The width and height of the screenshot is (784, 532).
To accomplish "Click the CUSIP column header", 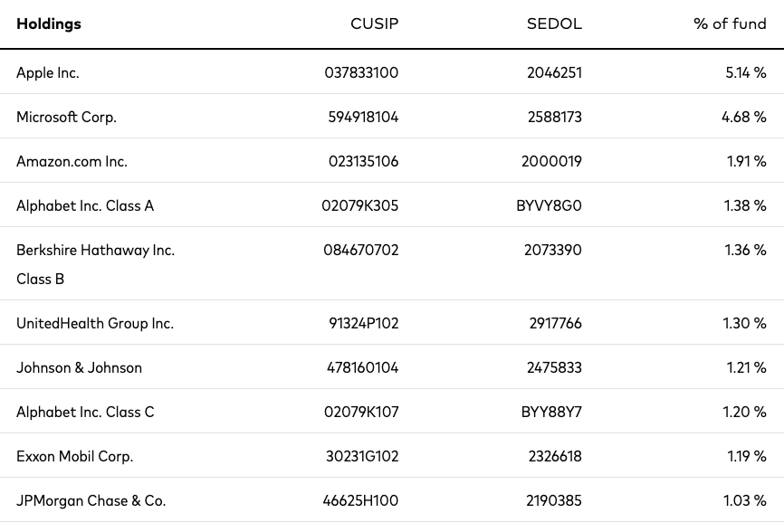I will 374,24.
